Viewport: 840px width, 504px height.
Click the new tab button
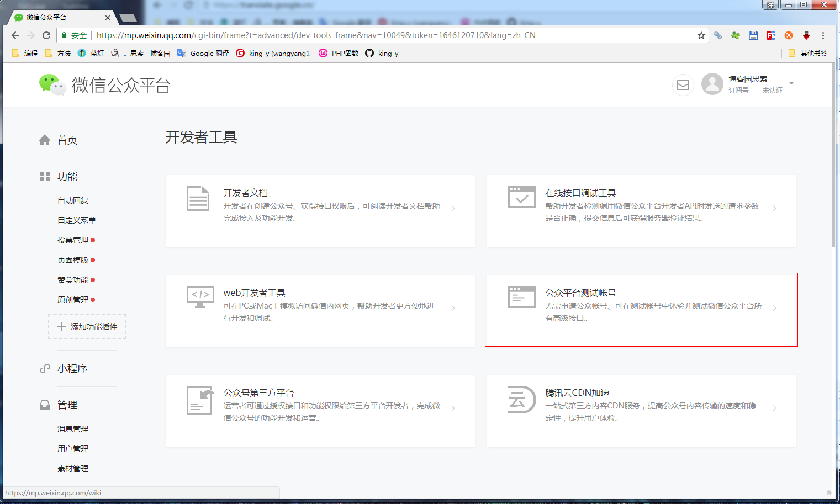tap(128, 18)
